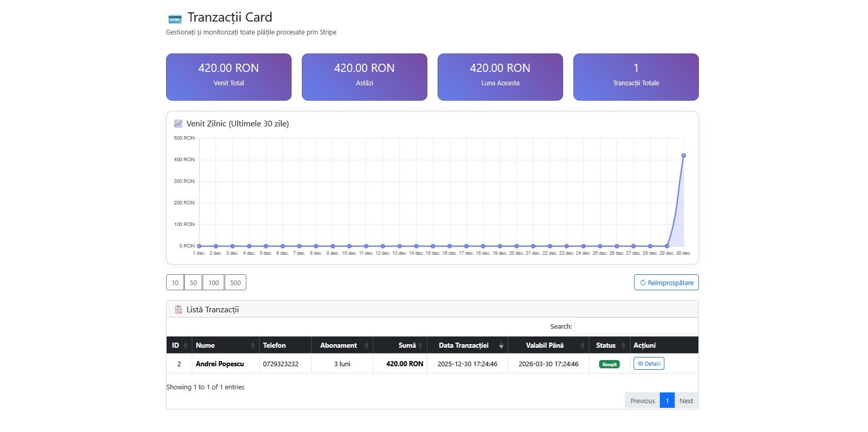Open Detalii for Andrei Popescu transaction
Screen dimensions: 868x432
pyautogui.click(x=648, y=364)
